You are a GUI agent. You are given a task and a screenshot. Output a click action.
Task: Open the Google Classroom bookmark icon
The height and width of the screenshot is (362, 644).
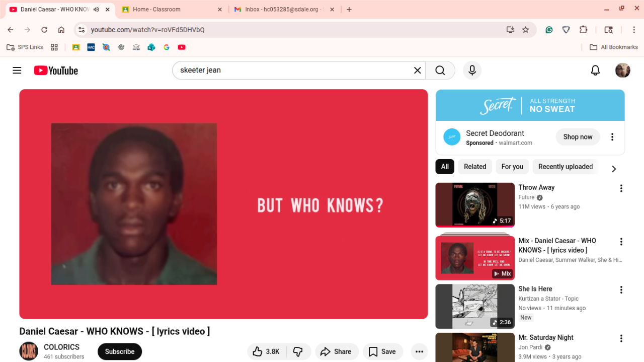tap(76, 47)
